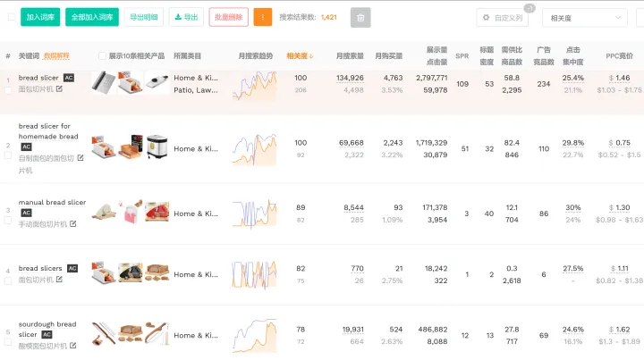
Task: Click search volume 69,668
Action: pos(352,143)
